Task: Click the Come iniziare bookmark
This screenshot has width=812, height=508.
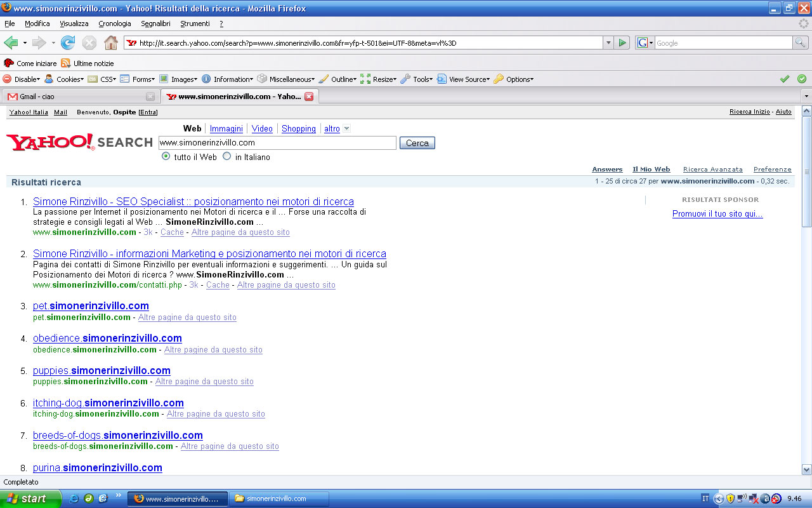Action: (x=30, y=63)
